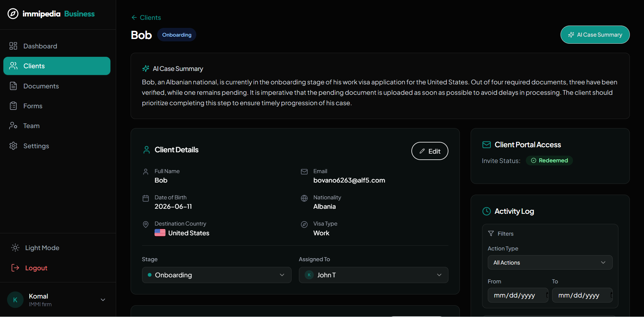Click the Settings gear icon
This screenshot has width=644, height=317.
[13, 146]
